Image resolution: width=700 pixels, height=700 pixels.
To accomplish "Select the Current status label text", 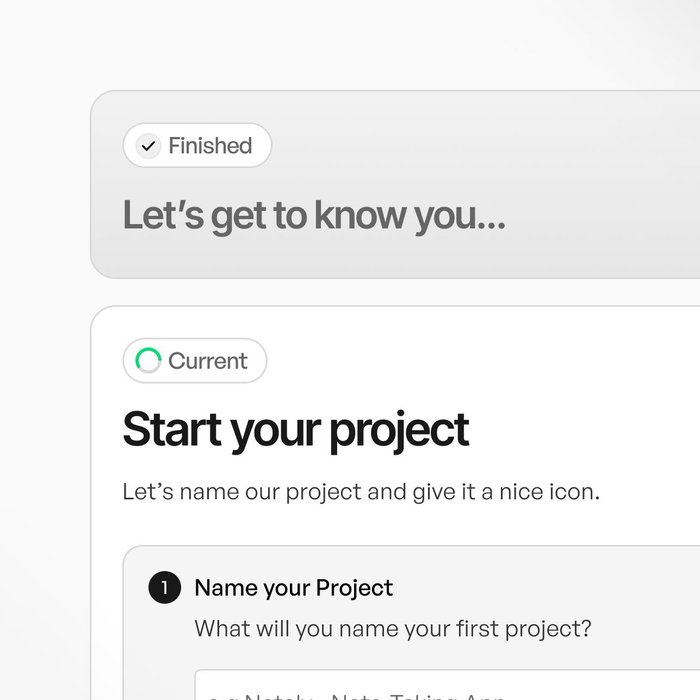I will tap(208, 361).
